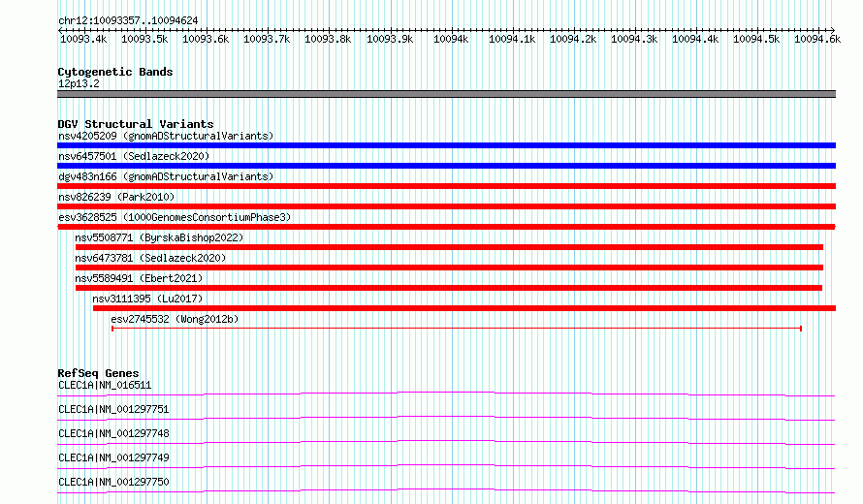Open variant label nsv4205209 (gnomADStructuralVariants)
863x504 pixels.
pyautogui.click(x=166, y=136)
